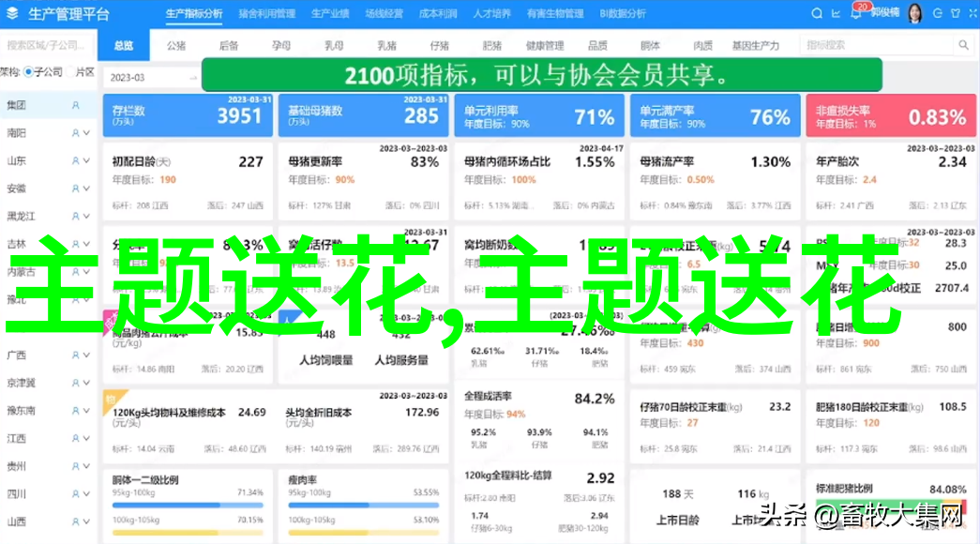Image resolution: width=980 pixels, height=544 pixels.
Task: Expand the 黑龙江 region chevron
Action: point(87,217)
